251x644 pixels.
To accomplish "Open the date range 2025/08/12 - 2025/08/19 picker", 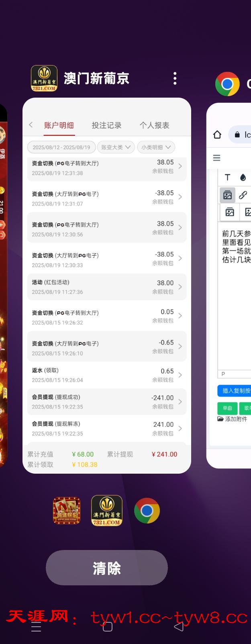I will (61, 147).
